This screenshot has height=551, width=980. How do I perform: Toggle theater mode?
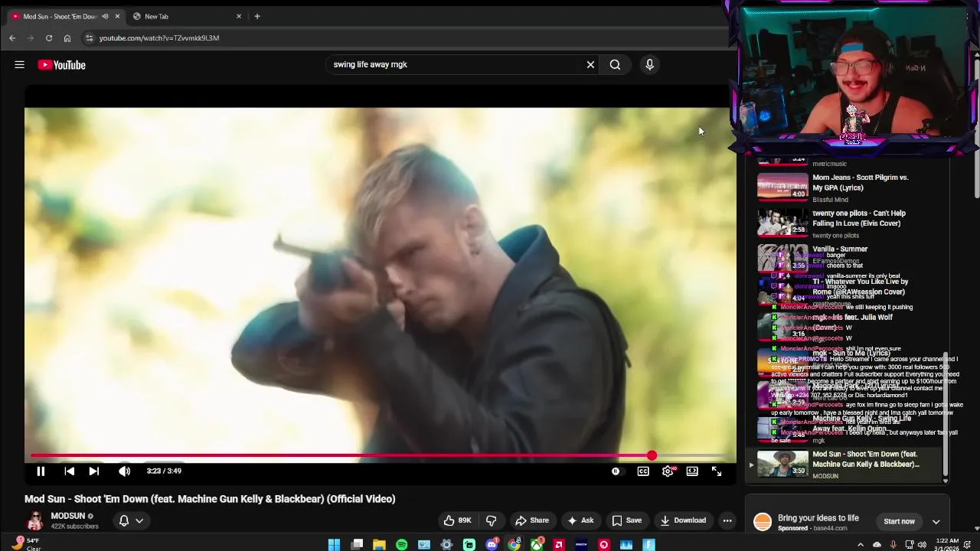click(x=692, y=471)
